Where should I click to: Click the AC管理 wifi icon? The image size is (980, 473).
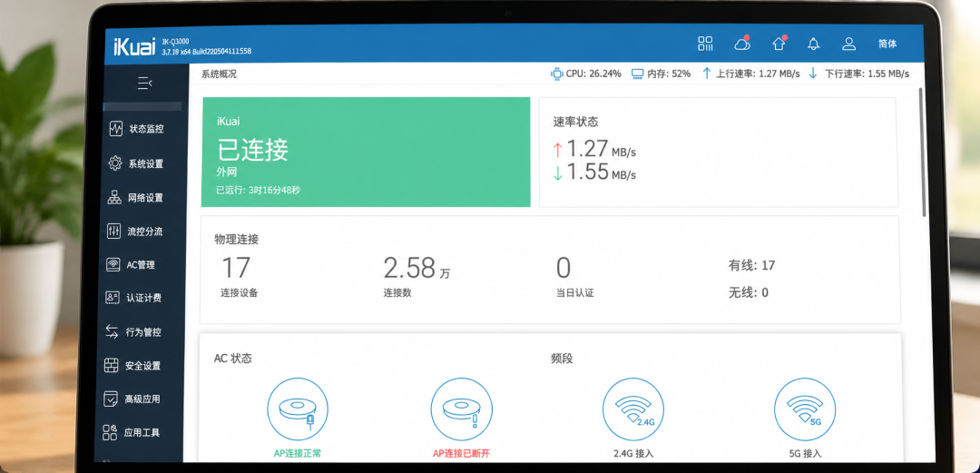coord(113,265)
